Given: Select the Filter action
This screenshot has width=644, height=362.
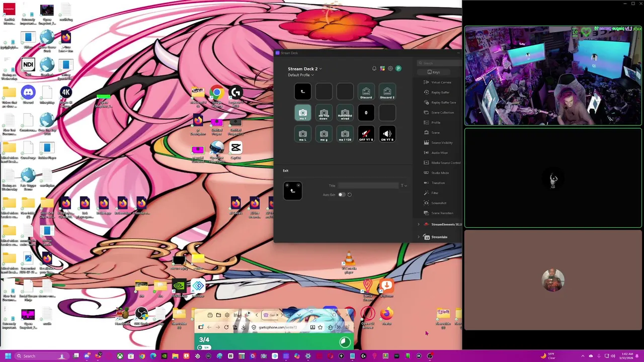Looking at the screenshot, I should 432,193.
